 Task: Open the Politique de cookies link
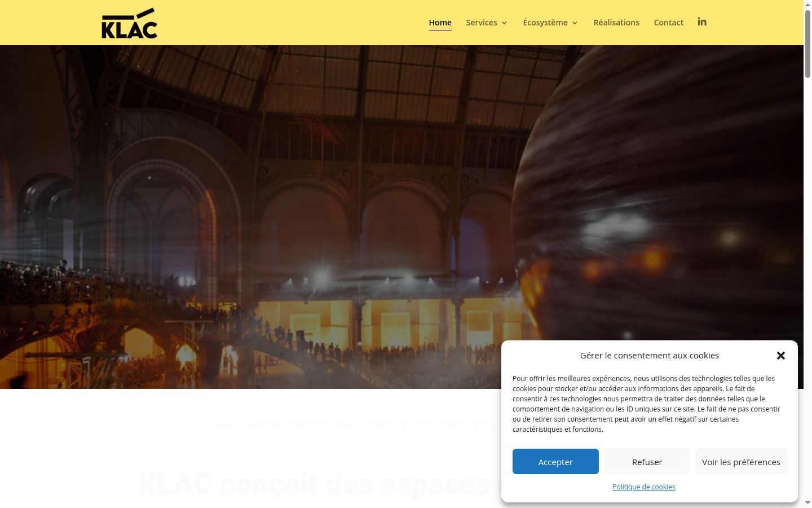(x=644, y=487)
